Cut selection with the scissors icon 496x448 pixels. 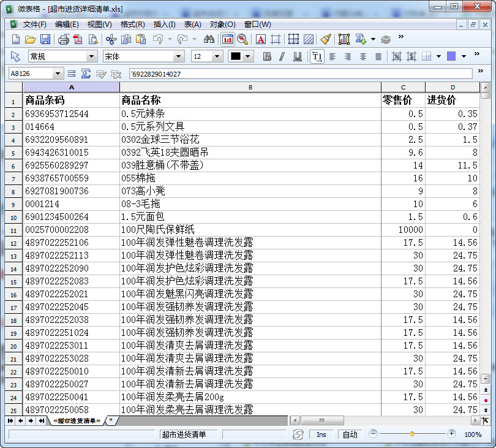[x=111, y=40]
